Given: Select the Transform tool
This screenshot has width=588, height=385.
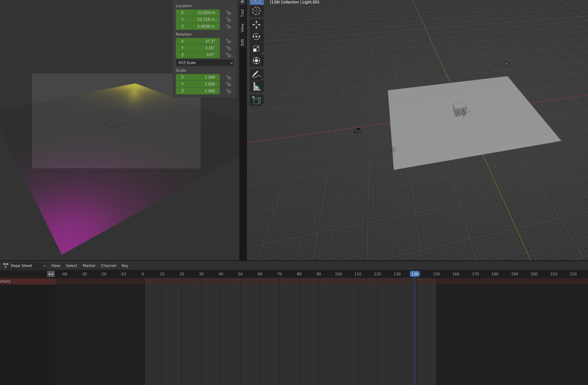Looking at the screenshot, I should click(x=256, y=61).
